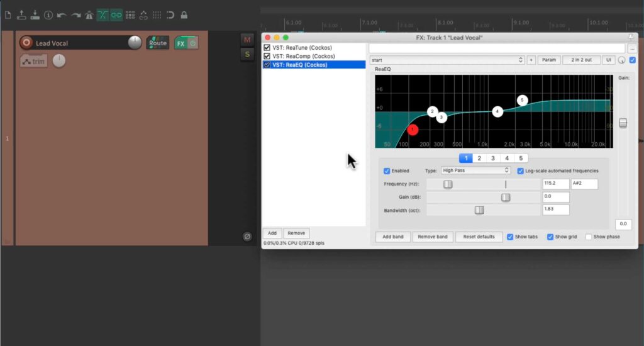Toggle Log-scale automated frequencies checkbox
Image resolution: width=644 pixels, height=346 pixels.
click(x=520, y=171)
